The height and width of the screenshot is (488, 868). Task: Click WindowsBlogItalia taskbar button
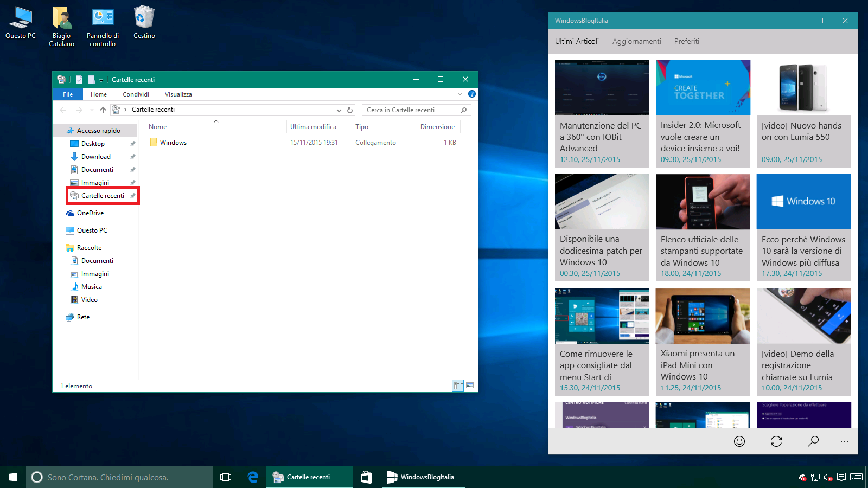click(x=423, y=477)
